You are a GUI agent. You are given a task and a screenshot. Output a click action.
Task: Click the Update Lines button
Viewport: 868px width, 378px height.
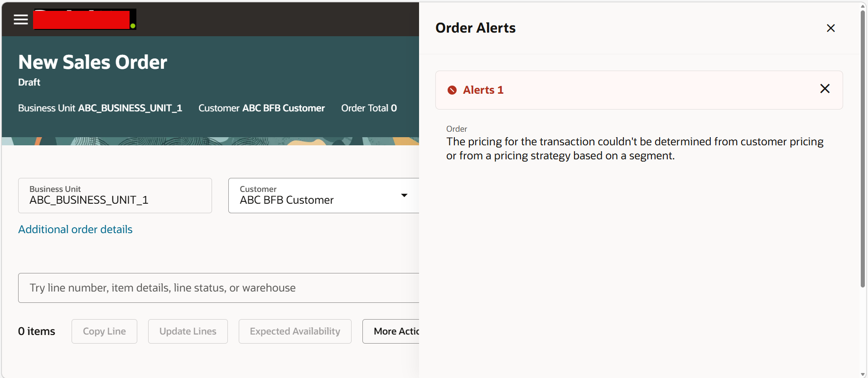point(188,331)
